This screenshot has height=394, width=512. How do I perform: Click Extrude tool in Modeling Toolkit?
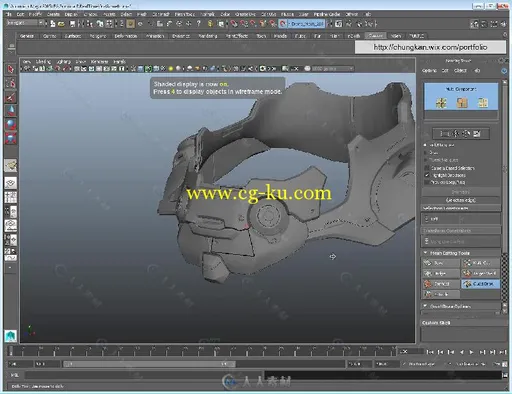[441, 294]
